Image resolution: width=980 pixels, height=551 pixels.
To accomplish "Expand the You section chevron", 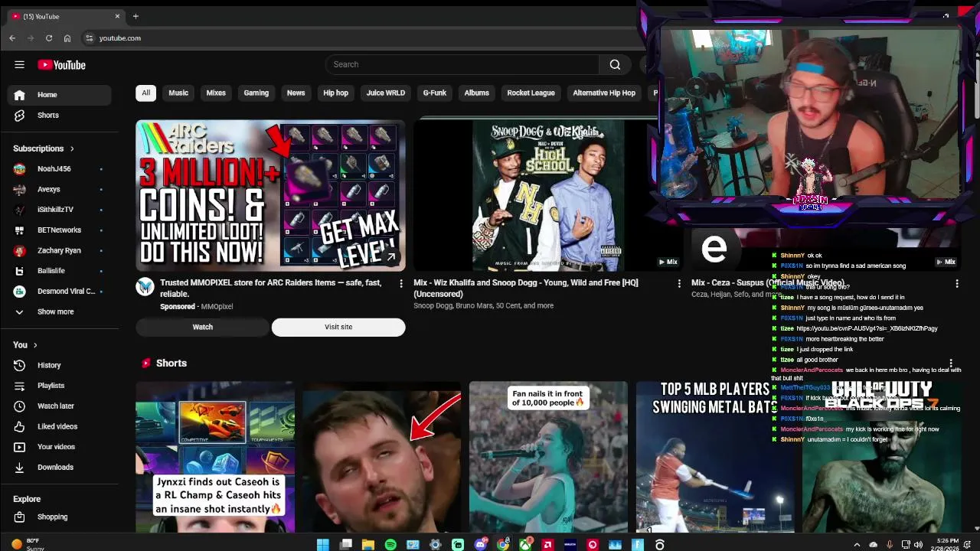I will tap(35, 345).
